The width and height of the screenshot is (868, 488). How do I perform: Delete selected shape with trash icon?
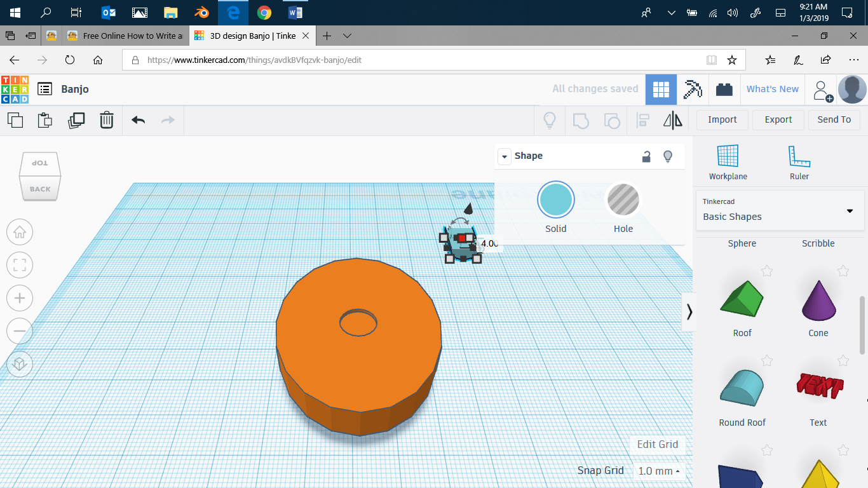click(107, 119)
